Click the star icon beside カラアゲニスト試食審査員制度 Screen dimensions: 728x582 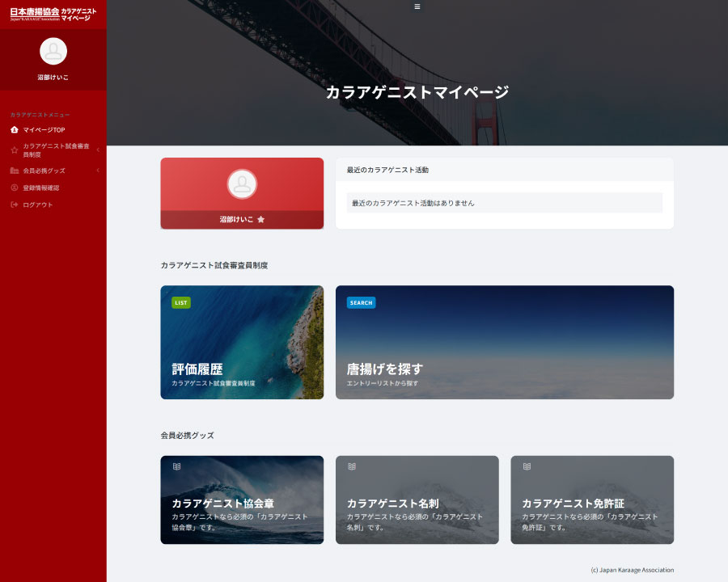[15, 150]
